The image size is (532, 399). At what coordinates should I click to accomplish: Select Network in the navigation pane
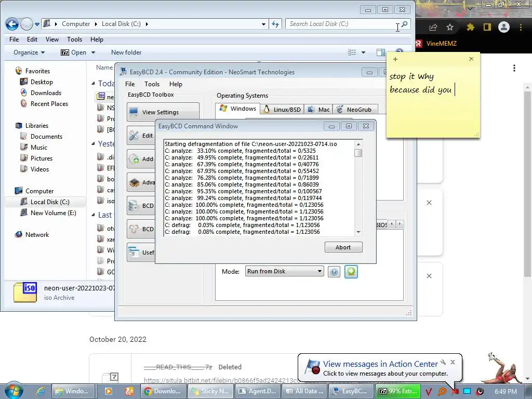[x=37, y=235]
